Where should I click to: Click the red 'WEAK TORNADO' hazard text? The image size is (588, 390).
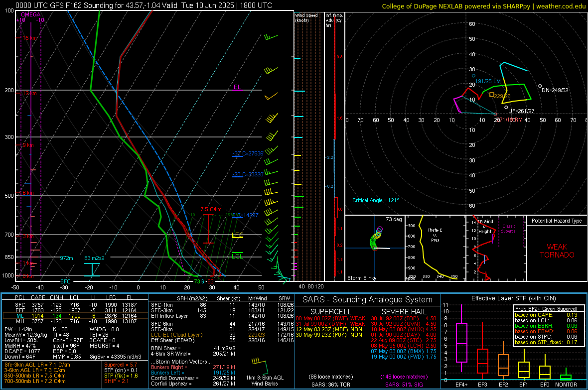coord(557,251)
